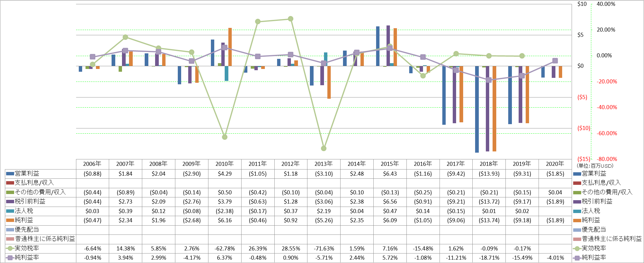Viewport: 644px width, 263px height.
Task: Click the ($13.93) cell under 2018年
Action: [x=489, y=174]
